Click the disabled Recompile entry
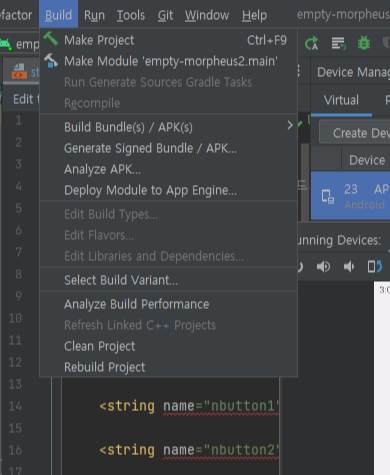 coord(168,103)
